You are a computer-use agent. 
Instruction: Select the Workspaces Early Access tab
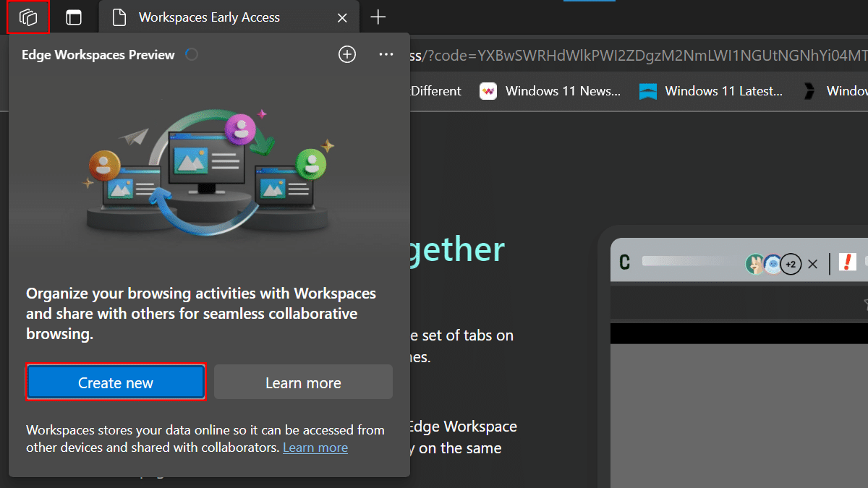pyautogui.click(x=208, y=17)
